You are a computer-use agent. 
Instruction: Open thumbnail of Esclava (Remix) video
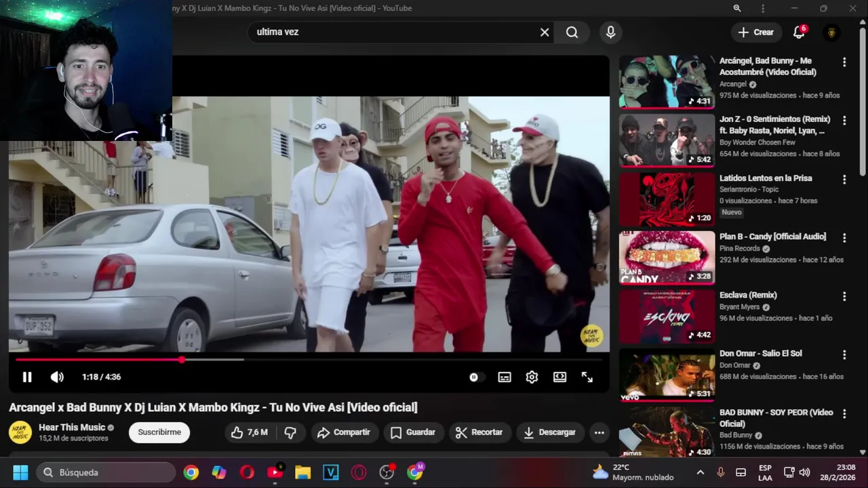[x=667, y=317]
